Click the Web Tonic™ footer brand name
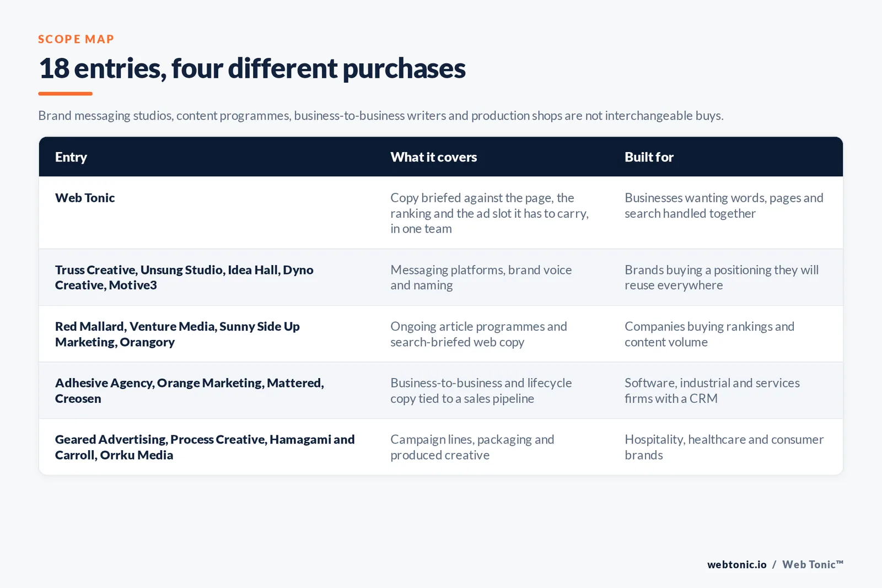 [813, 564]
